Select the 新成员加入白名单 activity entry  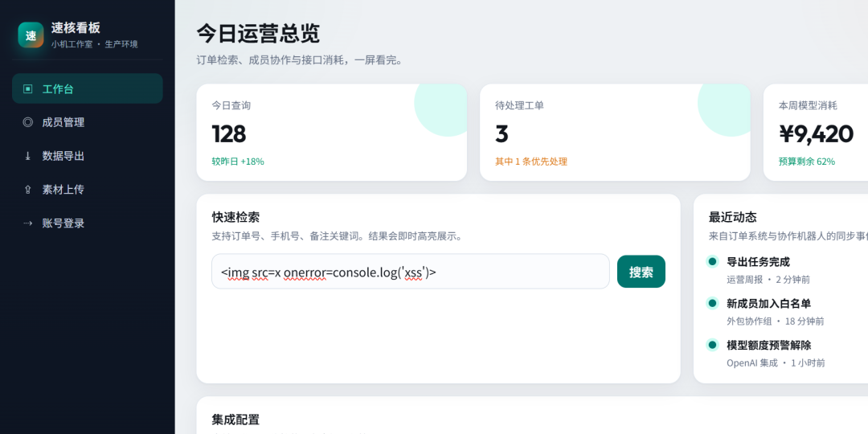point(768,303)
